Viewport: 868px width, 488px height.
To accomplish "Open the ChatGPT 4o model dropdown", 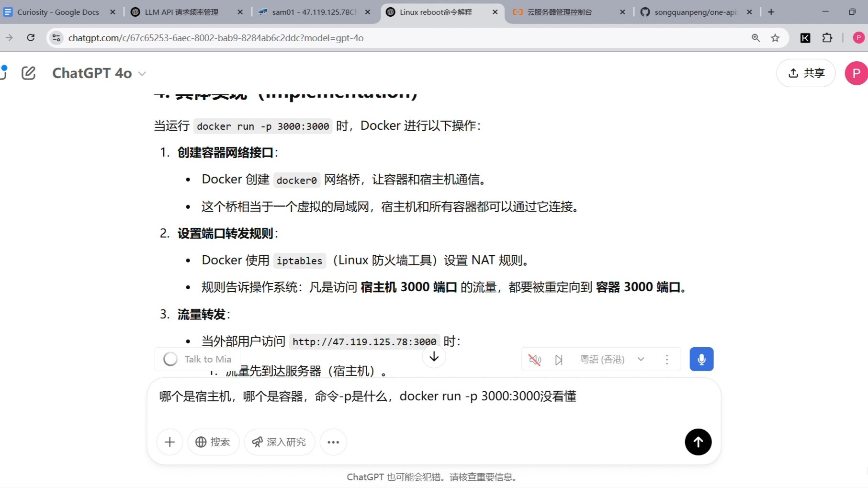I will (x=98, y=73).
